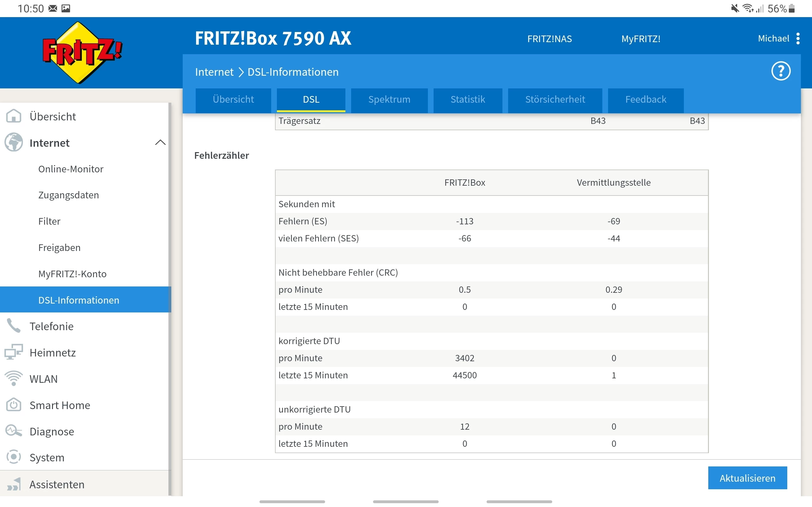
Task: Open the MyFRITZ! header link
Action: (x=640, y=39)
